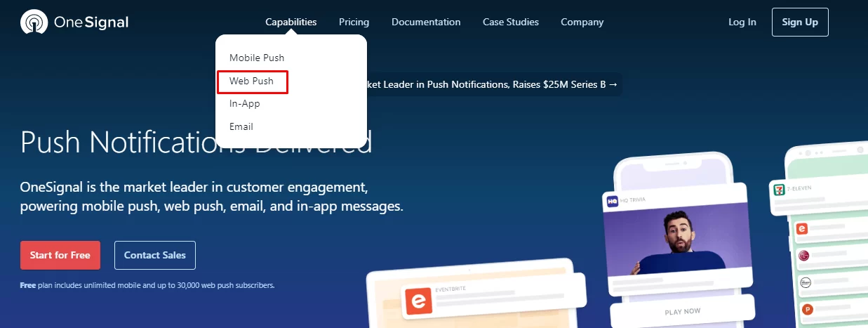Click the Contact Sales button

click(x=155, y=255)
